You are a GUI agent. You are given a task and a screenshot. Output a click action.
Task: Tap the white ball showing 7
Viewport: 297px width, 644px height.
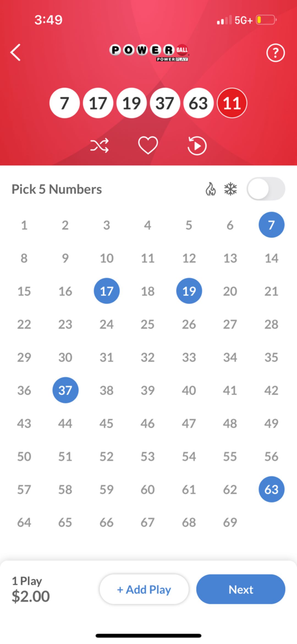click(x=65, y=103)
